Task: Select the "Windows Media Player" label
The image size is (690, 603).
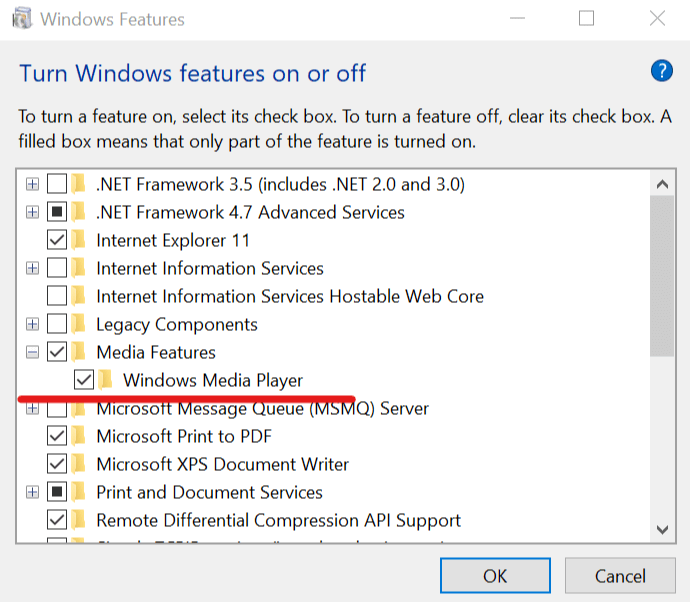Action: (213, 380)
